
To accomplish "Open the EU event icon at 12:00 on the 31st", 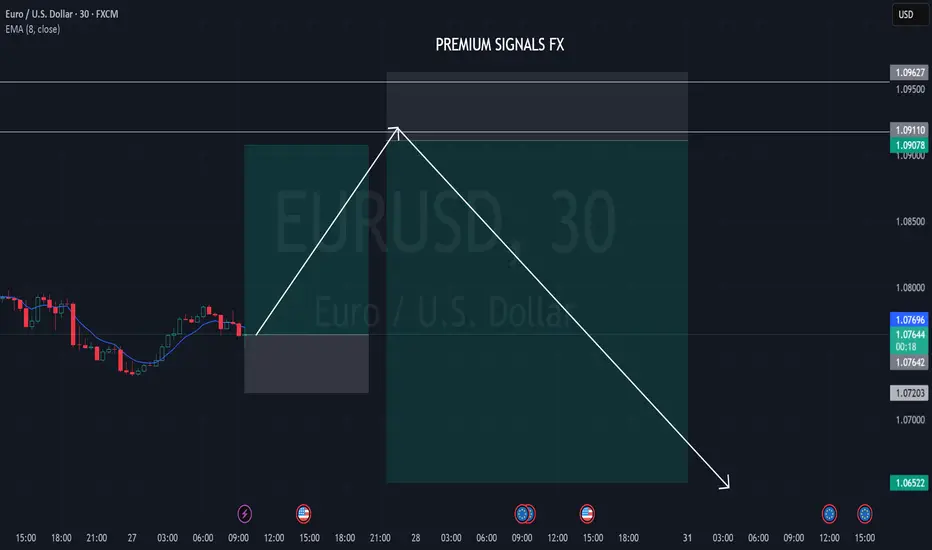I will click(x=829, y=513).
